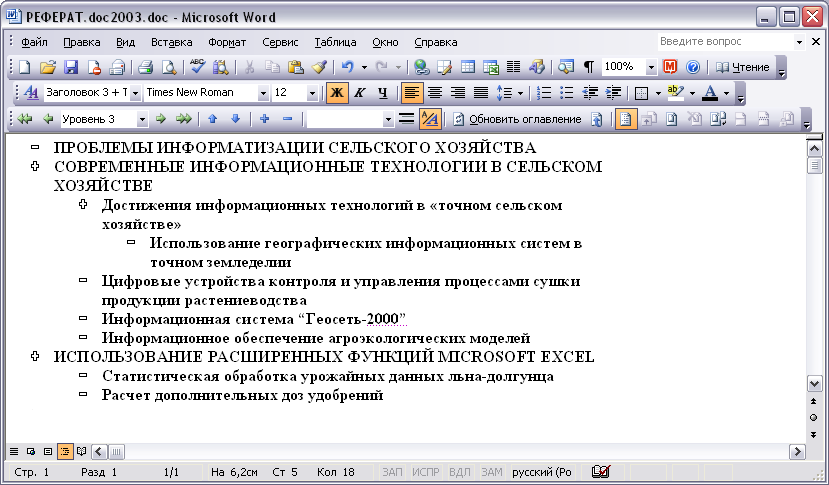Open the 100% zoom dropdown
This screenshot has height=485, width=829.
point(651,67)
